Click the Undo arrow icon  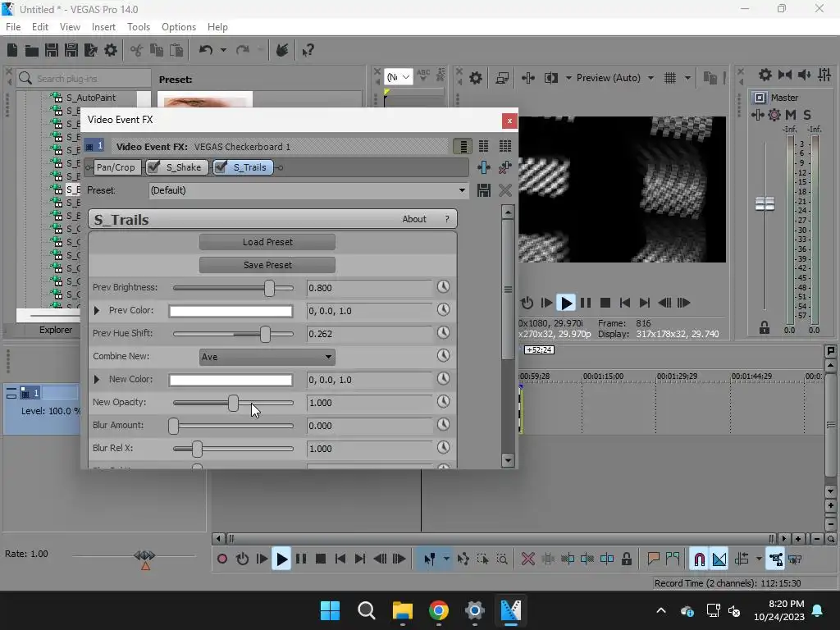[x=206, y=50]
